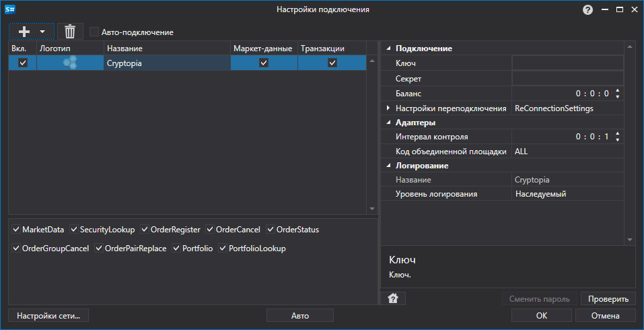
Task: Click the Маркет-данные column header
Action: (x=264, y=48)
